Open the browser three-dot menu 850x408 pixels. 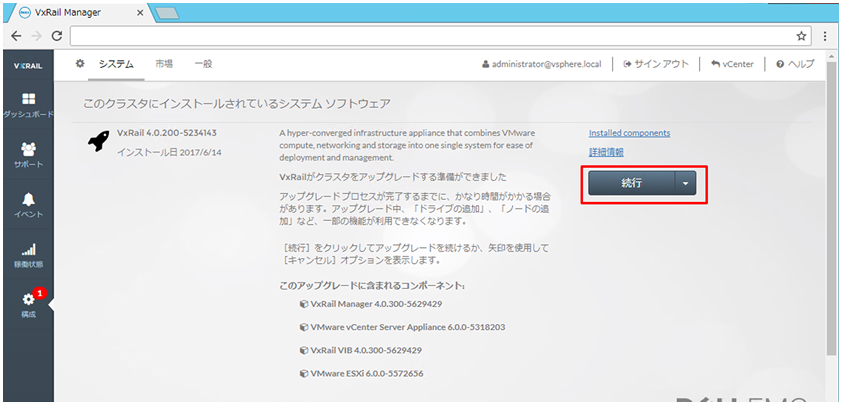[825, 36]
